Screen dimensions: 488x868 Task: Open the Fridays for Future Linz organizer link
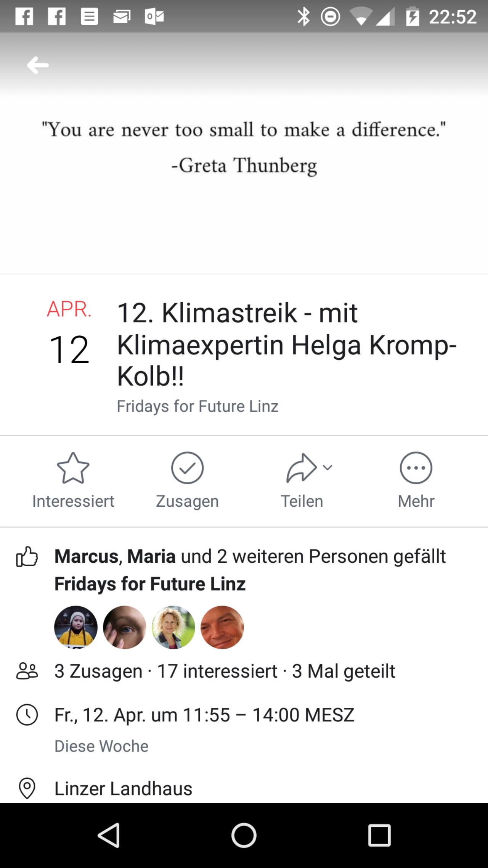[x=197, y=406]
